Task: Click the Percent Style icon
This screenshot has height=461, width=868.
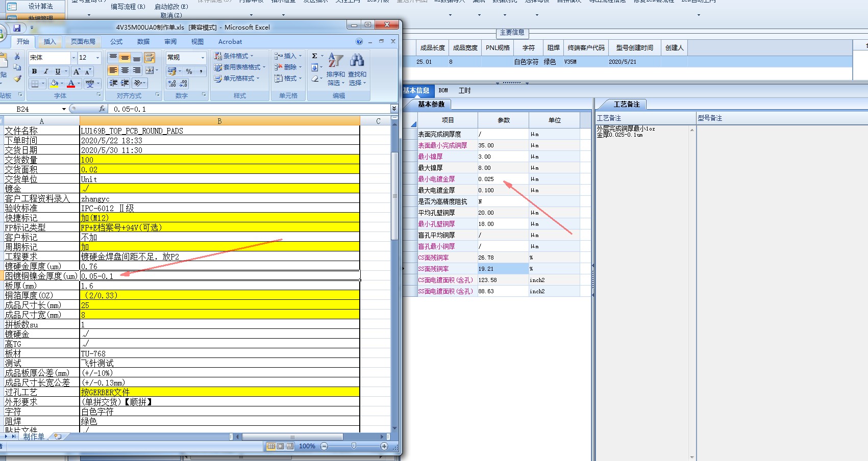Action: point(189,71)
